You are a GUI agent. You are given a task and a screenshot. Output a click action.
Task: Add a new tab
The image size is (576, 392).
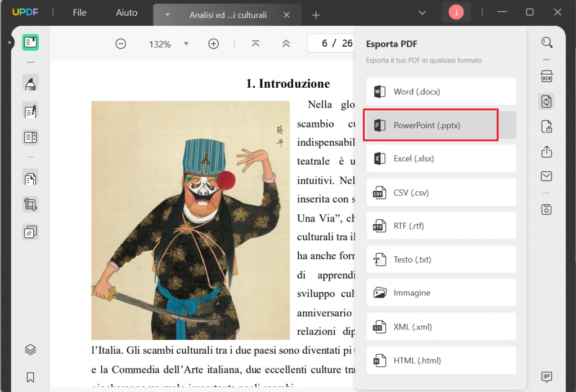click(x=316, y=15)
